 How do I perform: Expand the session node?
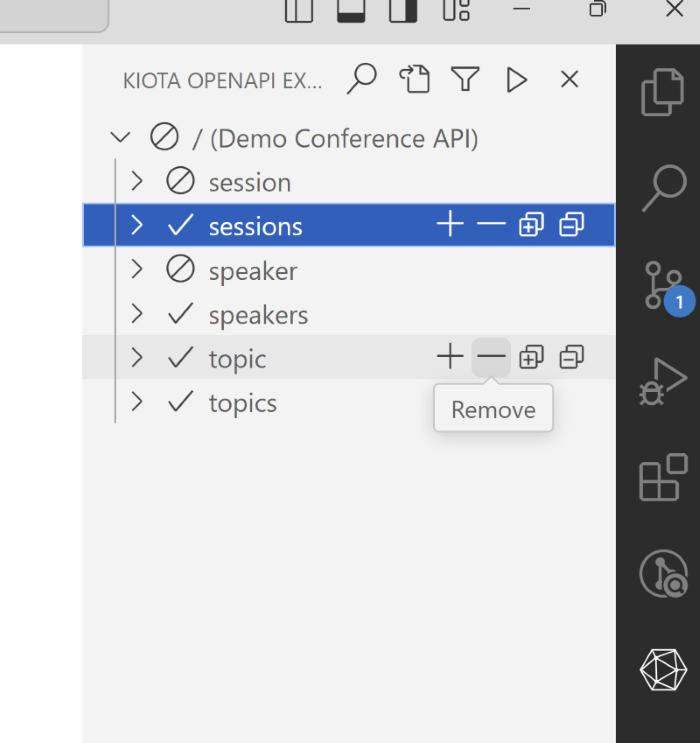pos(137,181)
